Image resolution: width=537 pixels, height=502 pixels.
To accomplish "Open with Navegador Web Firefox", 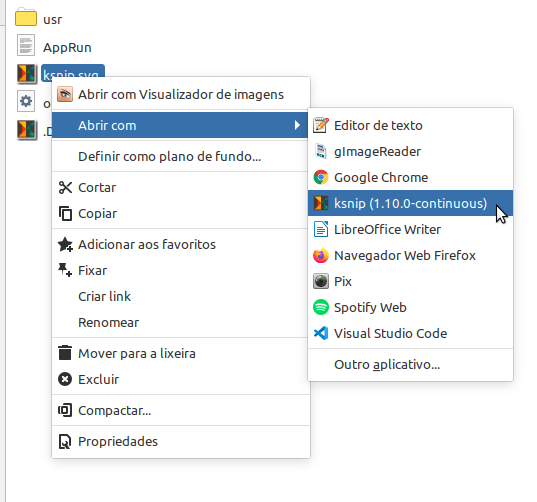I will 410,255.
